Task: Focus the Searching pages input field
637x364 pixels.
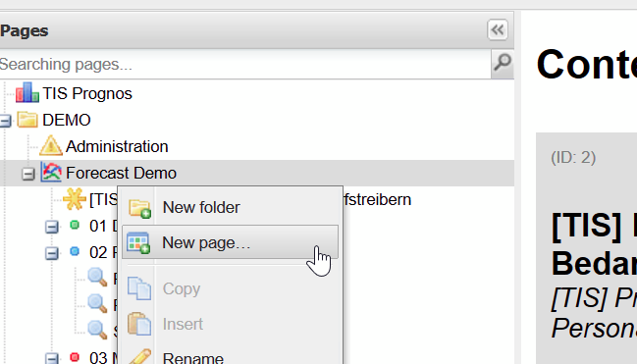Action: coord(245,64)
